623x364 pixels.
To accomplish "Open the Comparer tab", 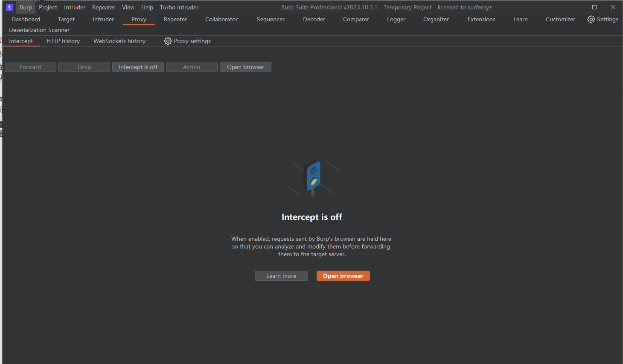I will point(356,19).
